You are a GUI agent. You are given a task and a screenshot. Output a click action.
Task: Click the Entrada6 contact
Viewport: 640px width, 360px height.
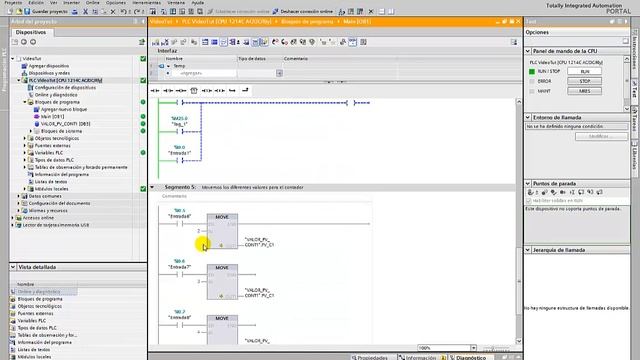coord(180,224)
